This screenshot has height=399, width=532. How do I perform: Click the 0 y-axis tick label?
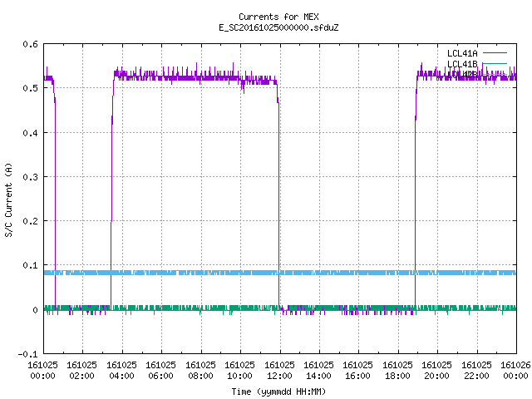click(35, 310)
